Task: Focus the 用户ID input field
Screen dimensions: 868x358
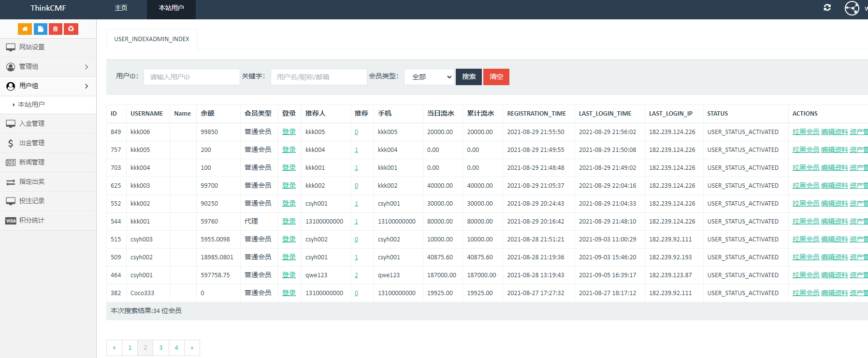Action: [x=191, y=77]
